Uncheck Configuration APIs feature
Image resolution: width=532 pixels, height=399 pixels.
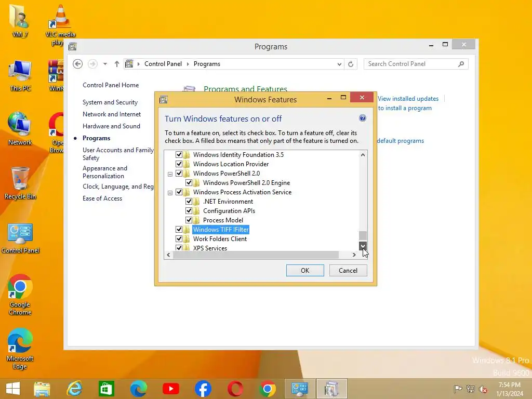pyautogui.click(x=189, y=211)
